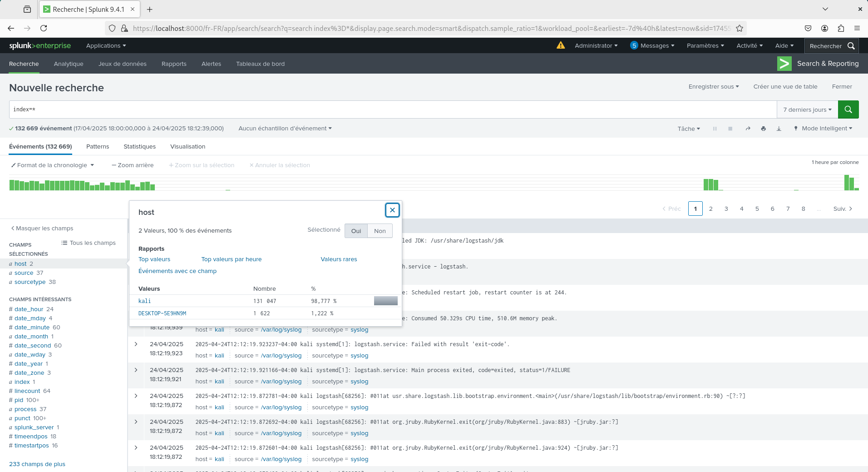Save to Pocket icon in toolbar
This screenshot has width=868, height=472.
click(808, 28)
